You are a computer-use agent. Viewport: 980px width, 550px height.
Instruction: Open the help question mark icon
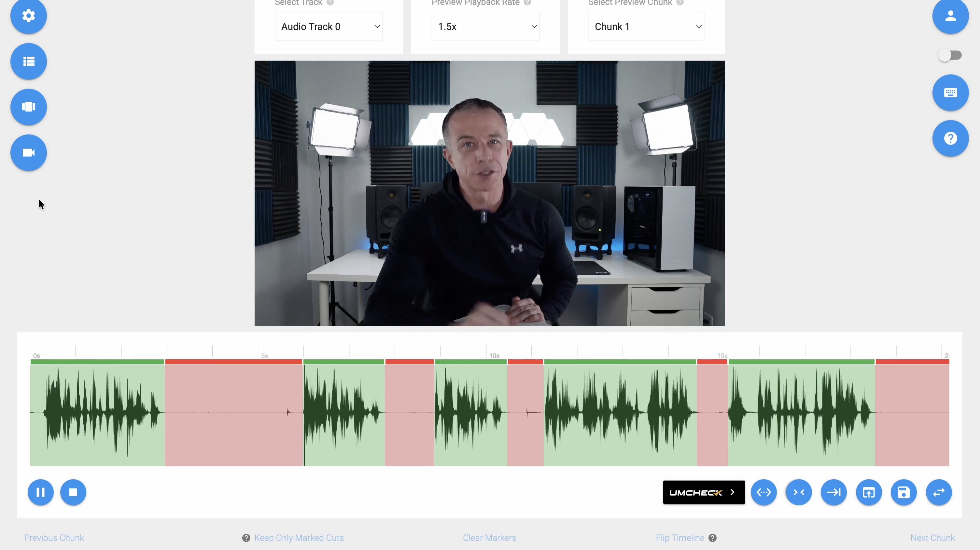click(x=950, y=138)
